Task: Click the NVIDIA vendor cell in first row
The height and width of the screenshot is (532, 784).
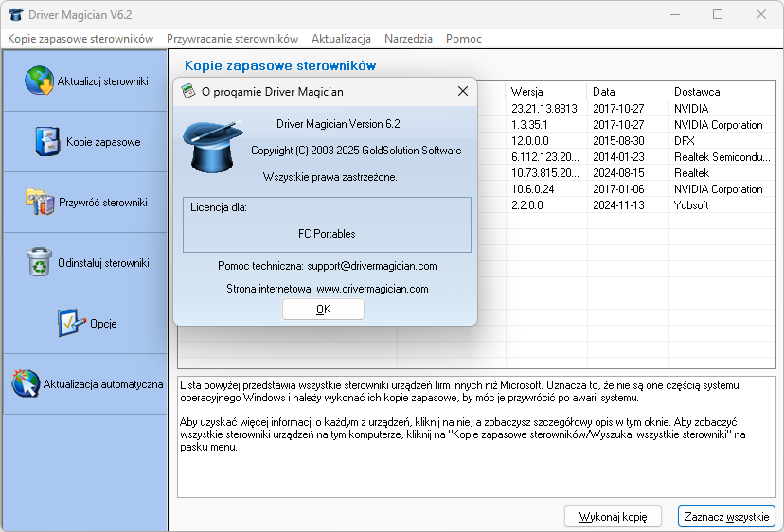Action: point(691,109)
